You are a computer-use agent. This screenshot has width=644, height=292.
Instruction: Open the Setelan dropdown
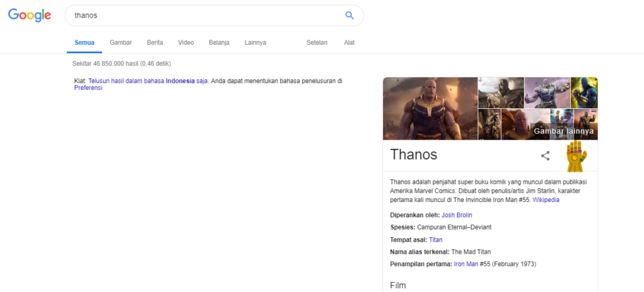[x=317, y=42]
